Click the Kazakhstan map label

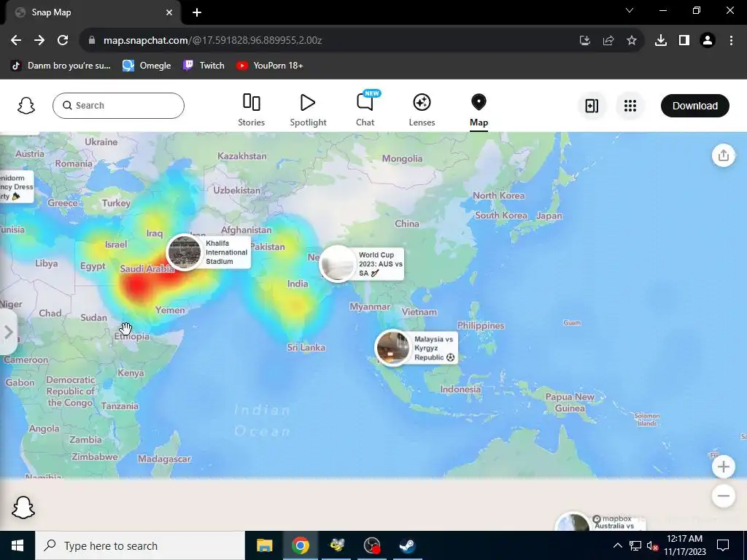coord(242,156)
